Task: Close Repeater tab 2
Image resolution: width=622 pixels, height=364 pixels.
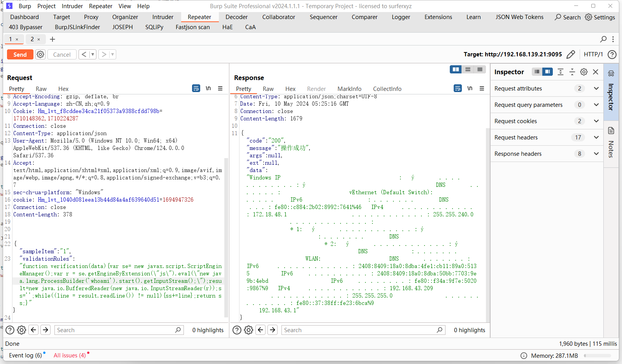Action: (x=38, y=39)
